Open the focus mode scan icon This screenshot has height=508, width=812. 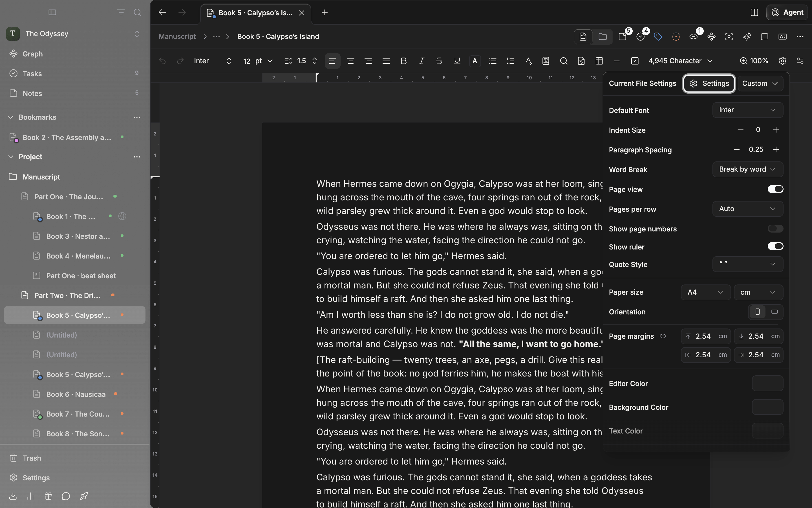[x=729, y=37]
